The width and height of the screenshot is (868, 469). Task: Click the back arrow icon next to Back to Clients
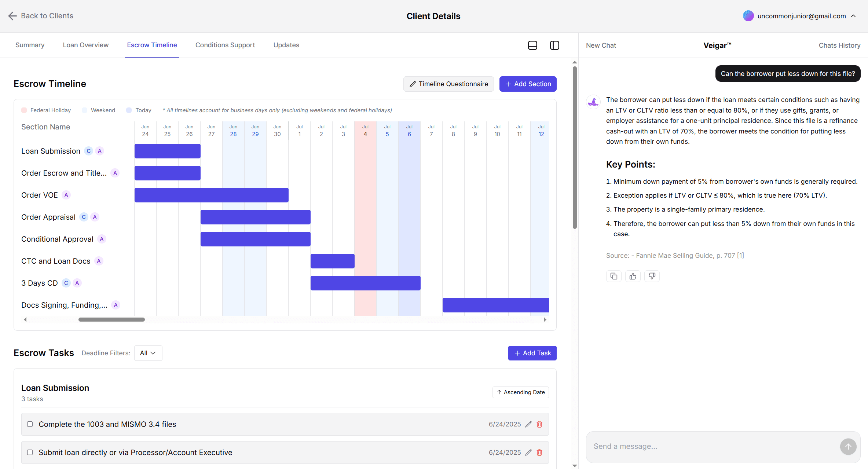(12, 16)
